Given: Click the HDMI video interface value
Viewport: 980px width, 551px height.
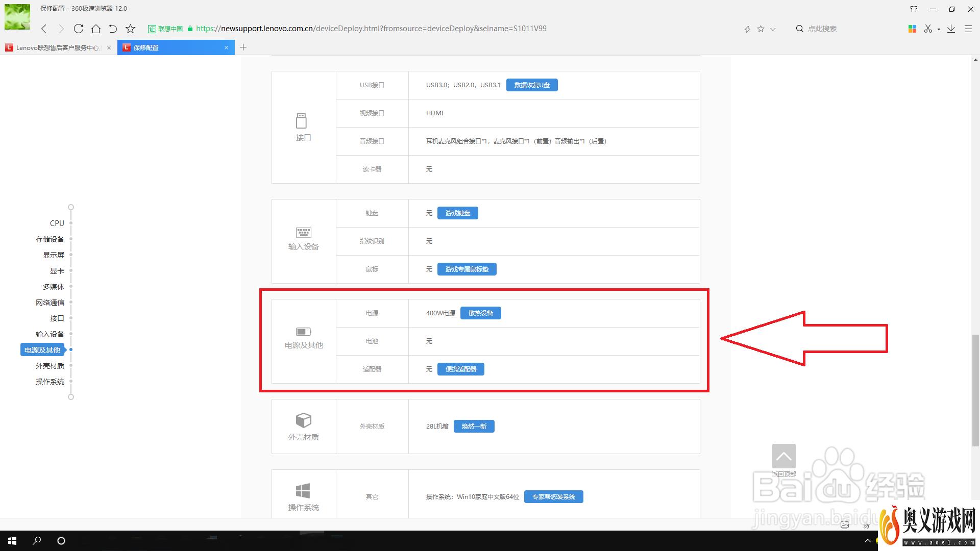Looking at the screenshot, I should point(435,113).
